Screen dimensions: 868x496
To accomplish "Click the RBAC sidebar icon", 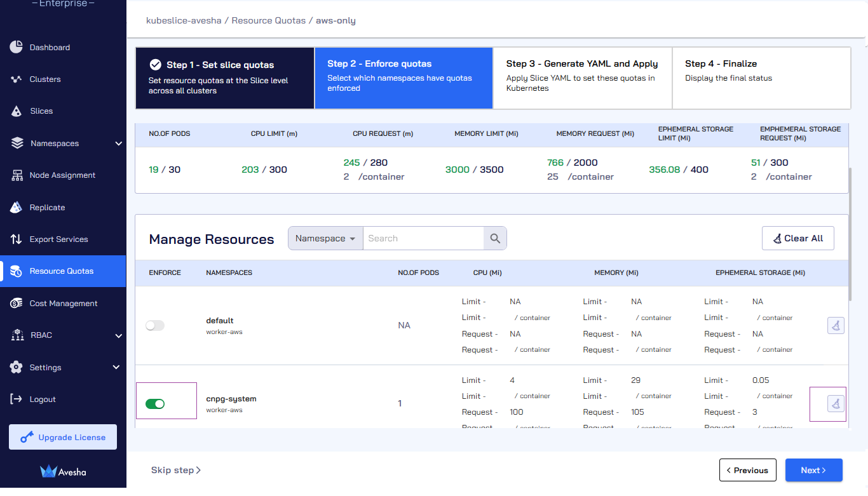I will click(17, 335).
